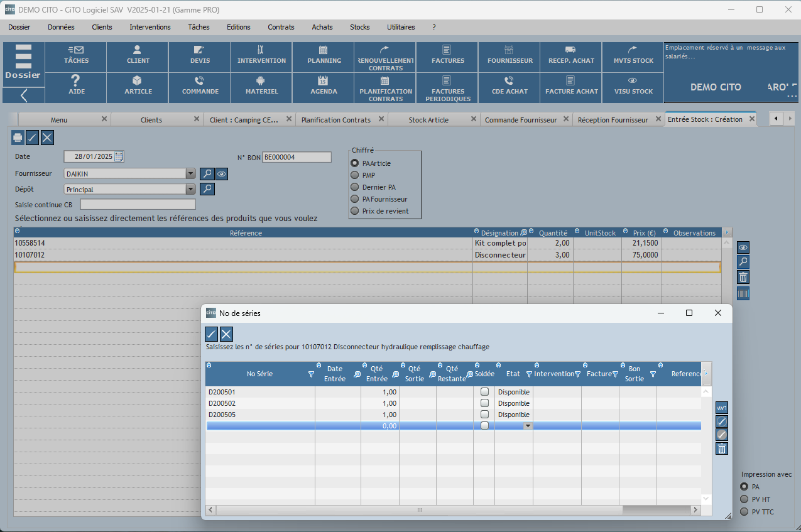
Task: Open the Recep. Achat toolbar icon
Action: click(571, 57)
